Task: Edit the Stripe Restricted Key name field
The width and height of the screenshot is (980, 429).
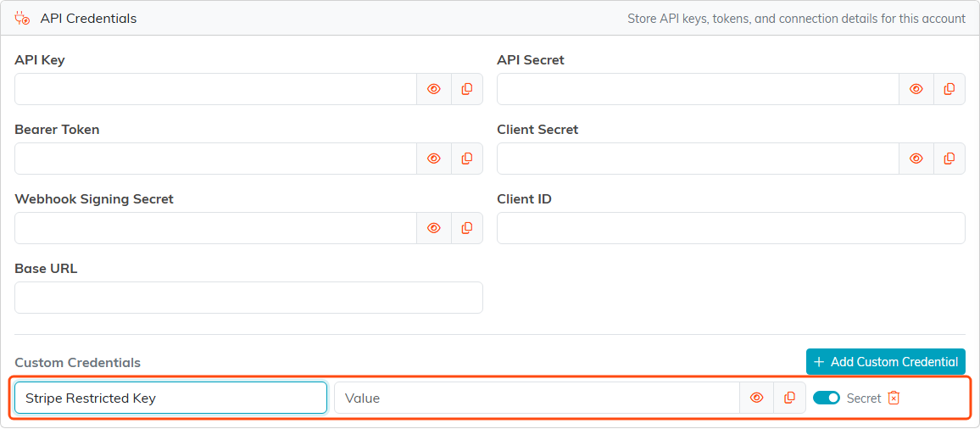Action: tap(170, 398)
